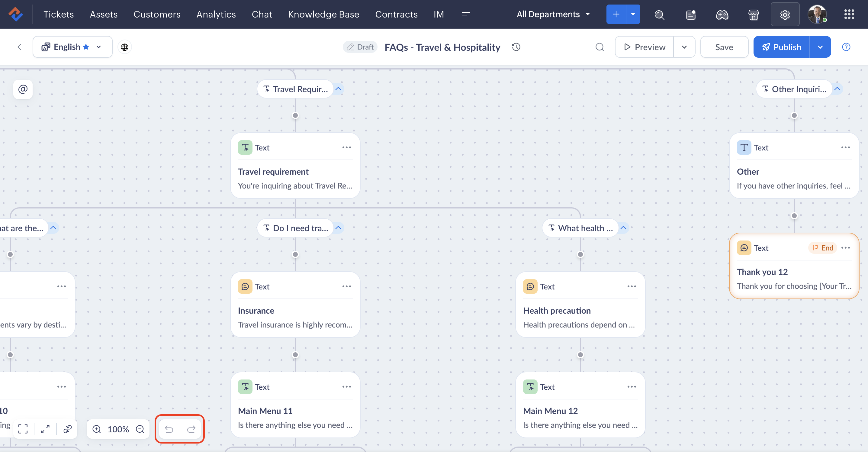
Task: Open the English language dropdown
Action: (x=72, y=47)
